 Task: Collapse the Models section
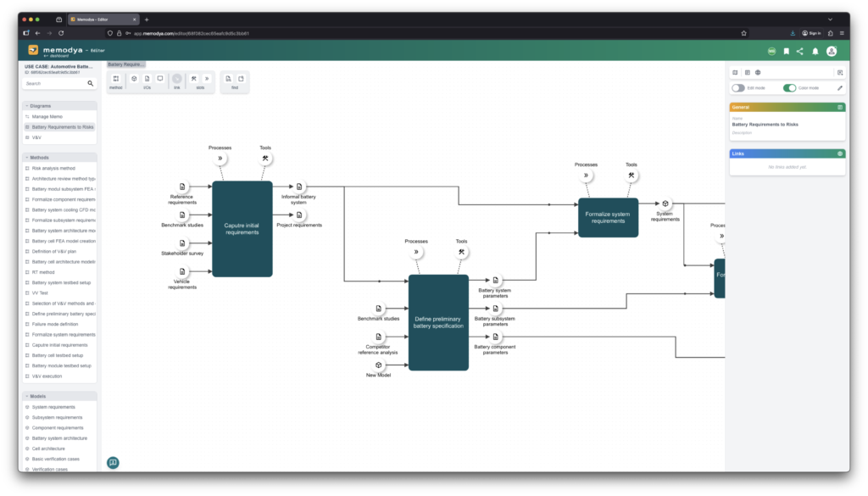pyautogui.click(x=26, y=396)
